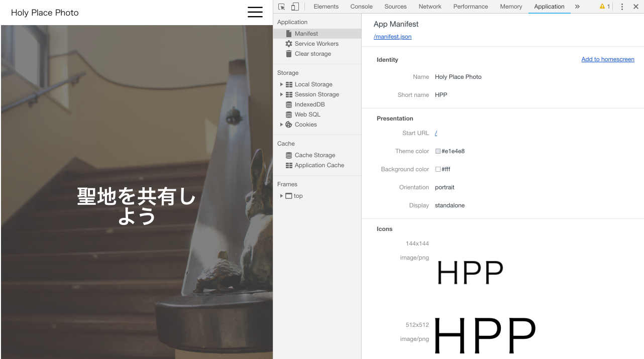
Task: Switch to the Console tab
Action: 361,7
